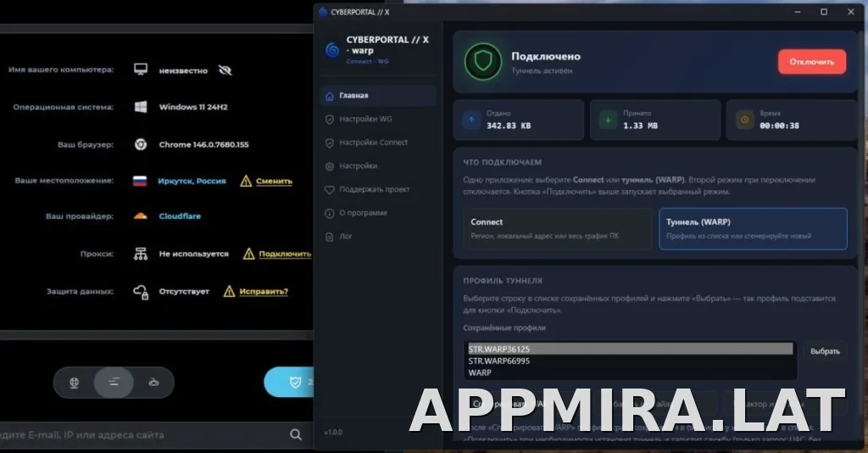Viewport: 868px width, 453px height.
Task: Click the Cloudflare provider link
Action: point(180,216)
